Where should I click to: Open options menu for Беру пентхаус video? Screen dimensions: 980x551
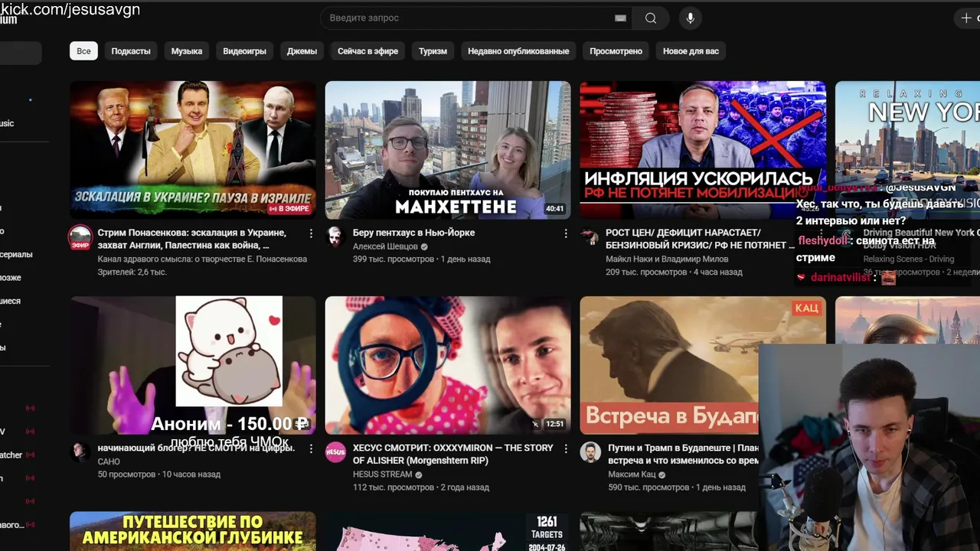coord(566,233)
